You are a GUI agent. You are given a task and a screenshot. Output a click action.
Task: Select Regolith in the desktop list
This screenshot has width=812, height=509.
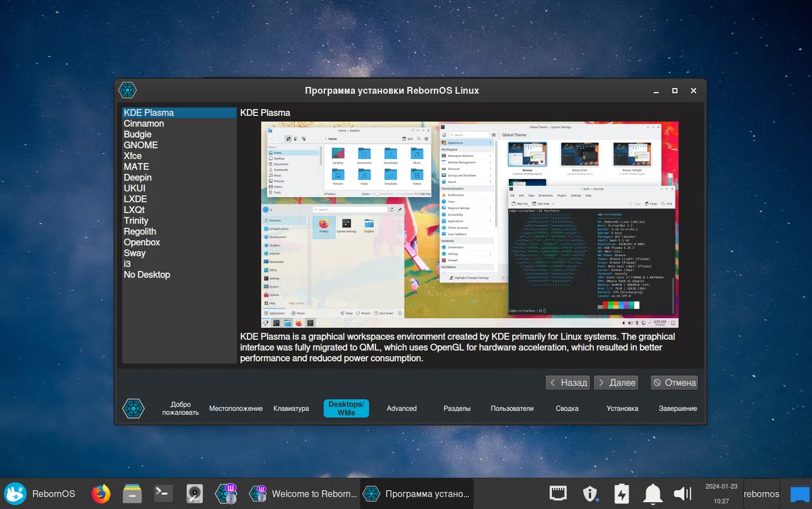coord(179,231)
